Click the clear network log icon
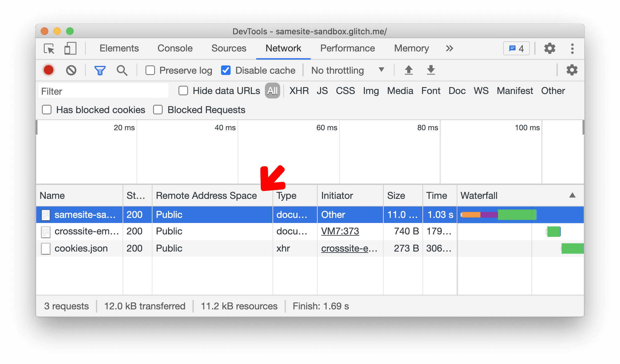 pos(70,70)
